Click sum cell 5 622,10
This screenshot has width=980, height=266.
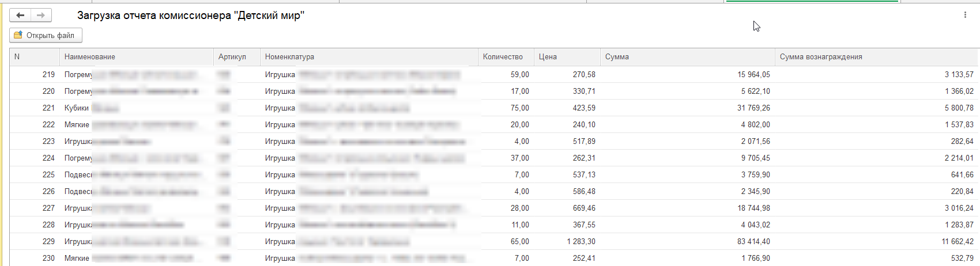coord(688,91)
